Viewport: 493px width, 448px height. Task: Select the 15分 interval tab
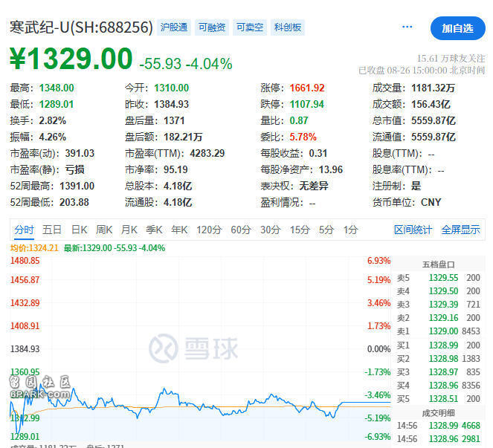click(x=300, y=230)
